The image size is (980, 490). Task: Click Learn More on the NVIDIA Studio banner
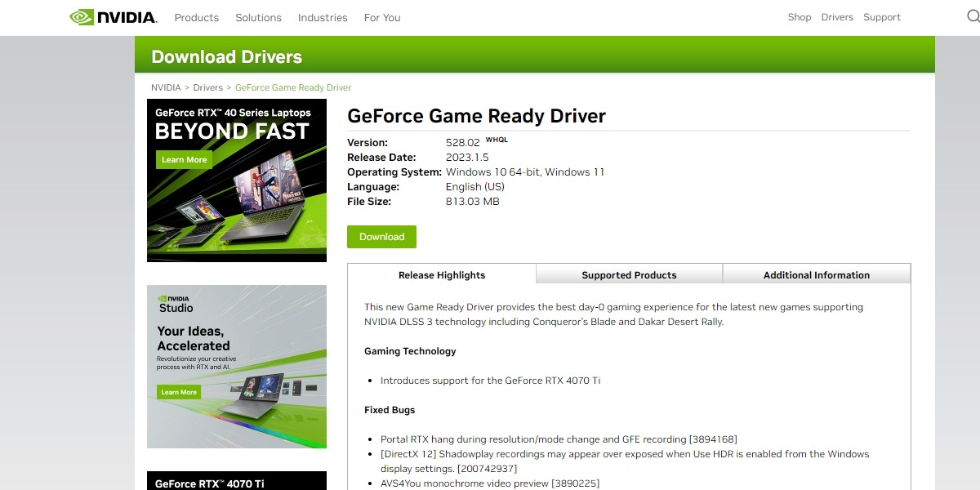(x=179, y=391)
